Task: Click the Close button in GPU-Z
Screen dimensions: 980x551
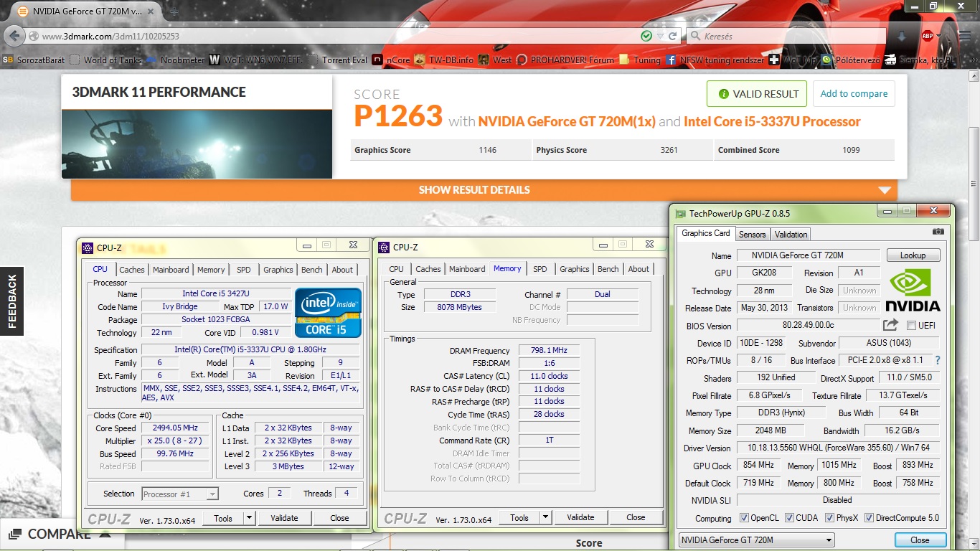Action: (920, 540)
